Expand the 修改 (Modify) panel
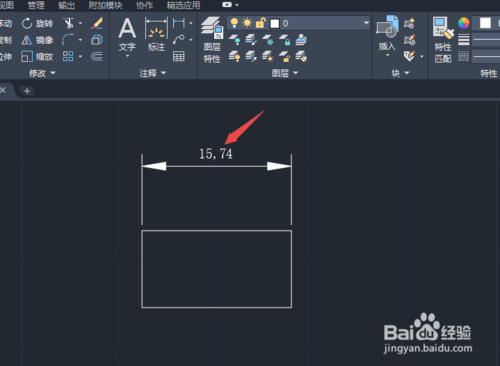The width and height of the screenshot is (500, 366). (42, 73)
